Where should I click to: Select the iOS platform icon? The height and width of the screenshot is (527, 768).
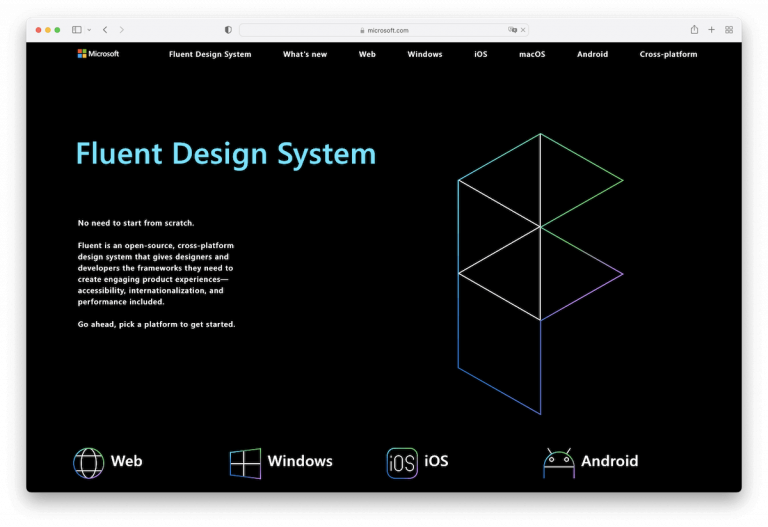point(402,462)
